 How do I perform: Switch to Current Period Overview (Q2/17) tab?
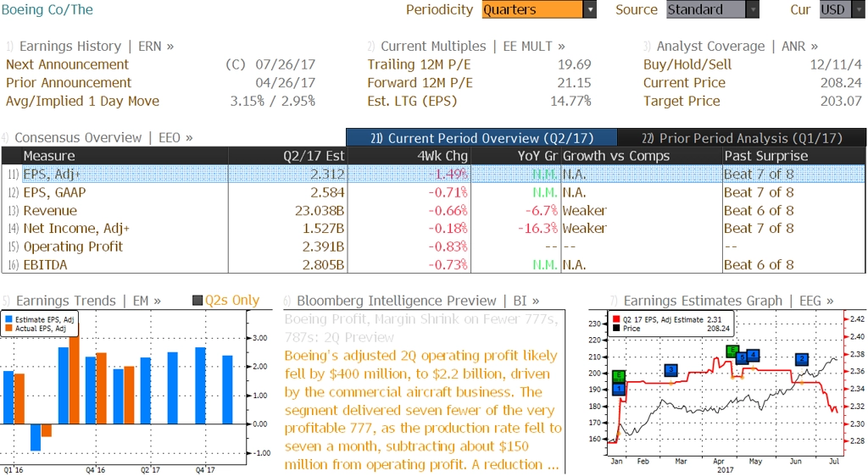pyautogui.click(x=481, y=138)
